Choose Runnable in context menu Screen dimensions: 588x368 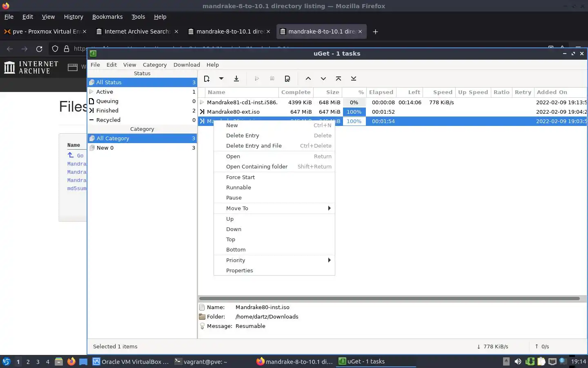[x=274, y=187]
